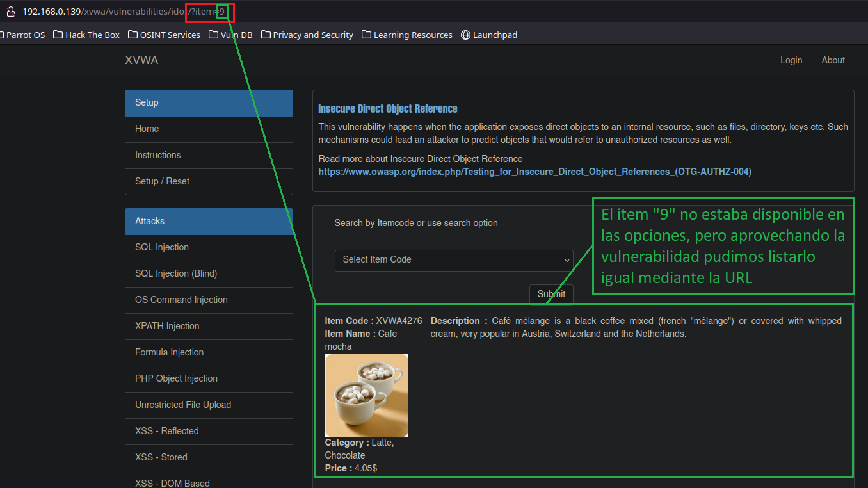868x488 pixels.
Task: Click the Cafe mocha product image
Action: click(x=367, y=396)
